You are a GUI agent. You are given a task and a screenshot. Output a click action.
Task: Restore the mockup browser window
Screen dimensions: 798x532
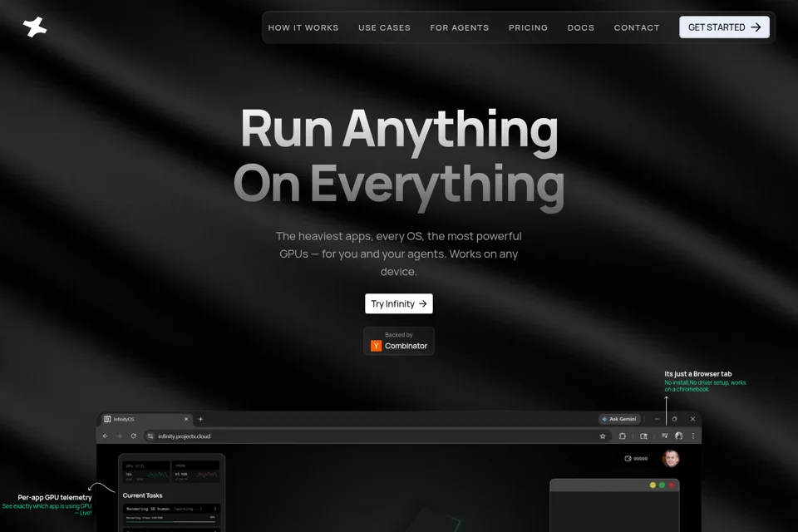click(x=674, y=419)
